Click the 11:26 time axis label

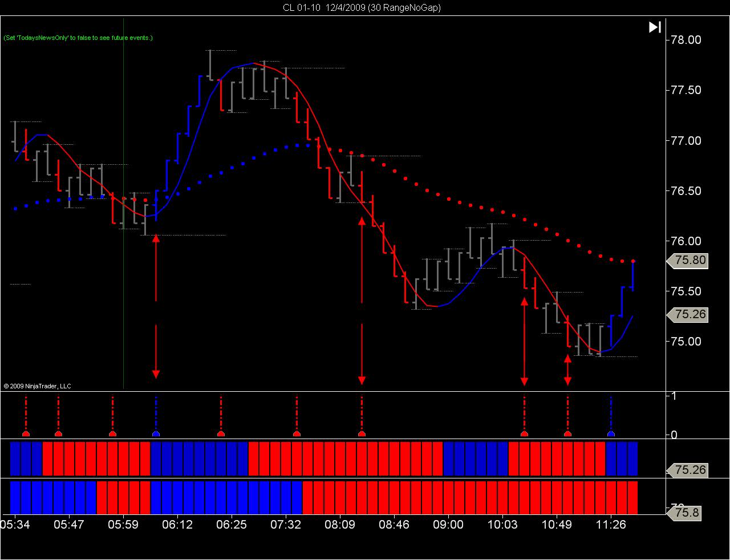[x=611, y=524]
